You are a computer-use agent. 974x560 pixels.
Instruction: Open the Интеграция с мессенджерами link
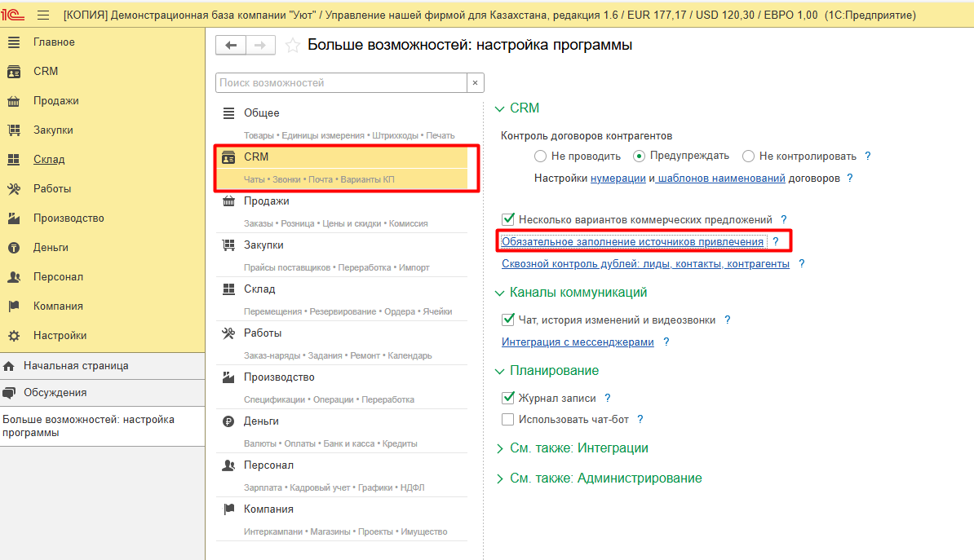(578, 342)
